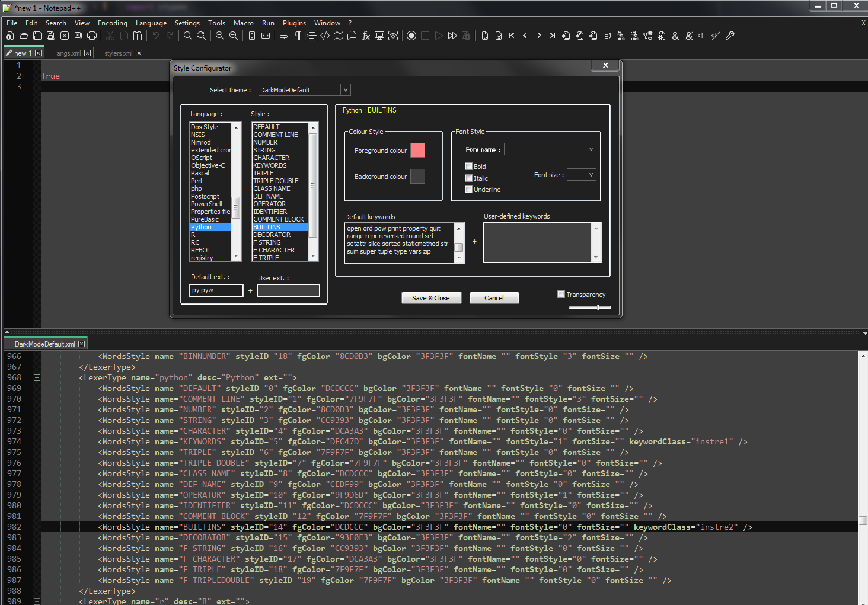Click the Cancel button

point(494,298)
